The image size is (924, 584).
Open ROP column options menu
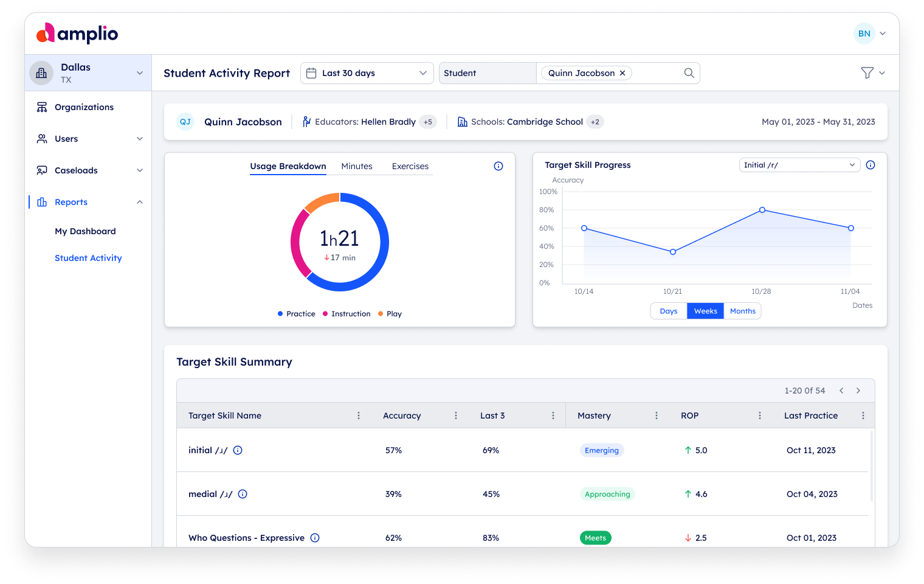pyautogui.click(x=760, y=415)
